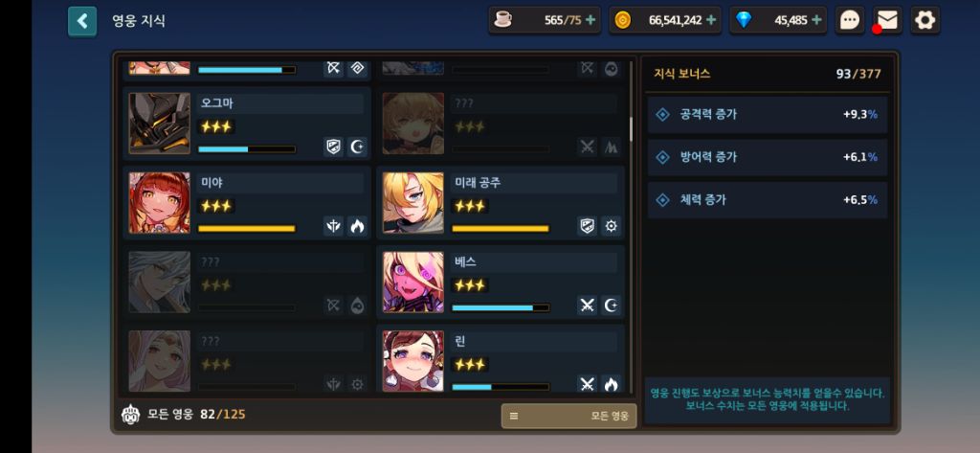The height and width of the screenshot is (453, 980).
Task: Click 오그마's knowledge progress bar
Action: coord(247,149)
